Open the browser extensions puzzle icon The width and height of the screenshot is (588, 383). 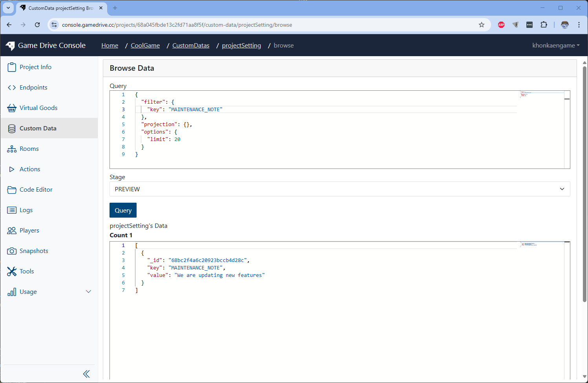point(544,25)
